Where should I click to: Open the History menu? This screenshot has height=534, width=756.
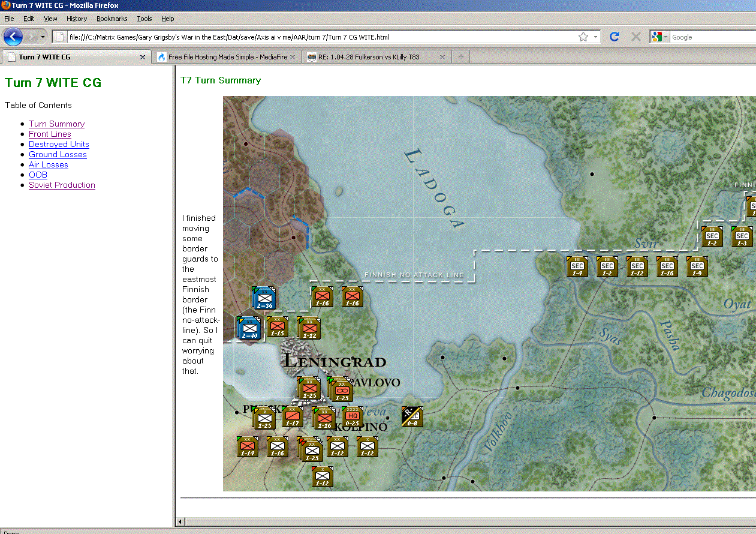[77, 19]
